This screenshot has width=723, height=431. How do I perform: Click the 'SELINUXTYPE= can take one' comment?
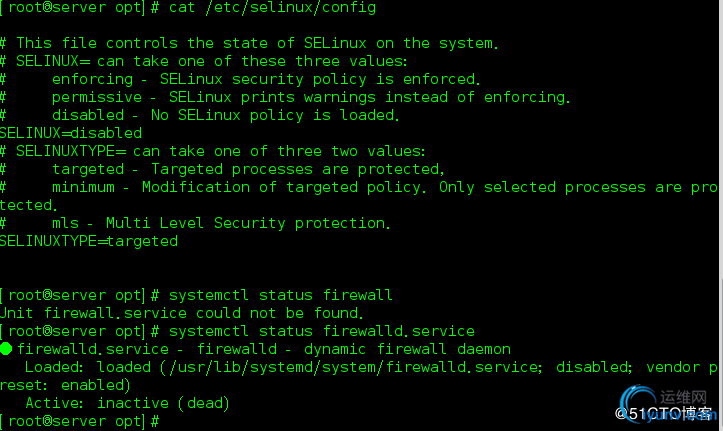213,151
